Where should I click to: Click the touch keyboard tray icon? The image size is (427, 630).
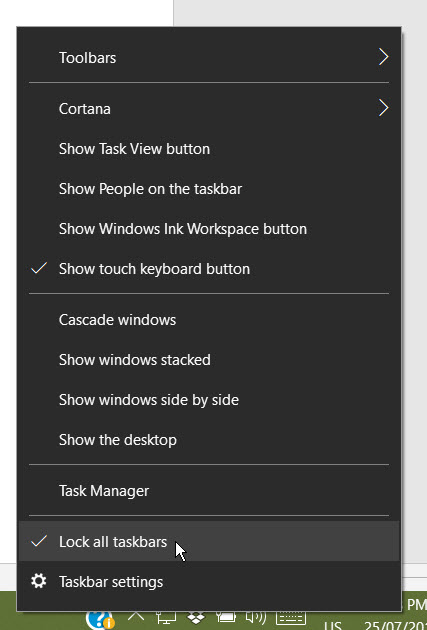point(291,618)
